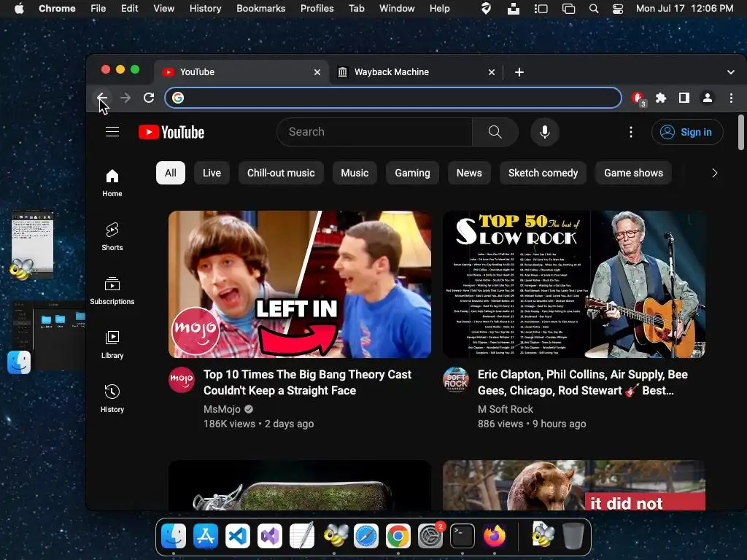
Task: Switch to the Wayback Machine tab
Action: (x=415, y=72)
